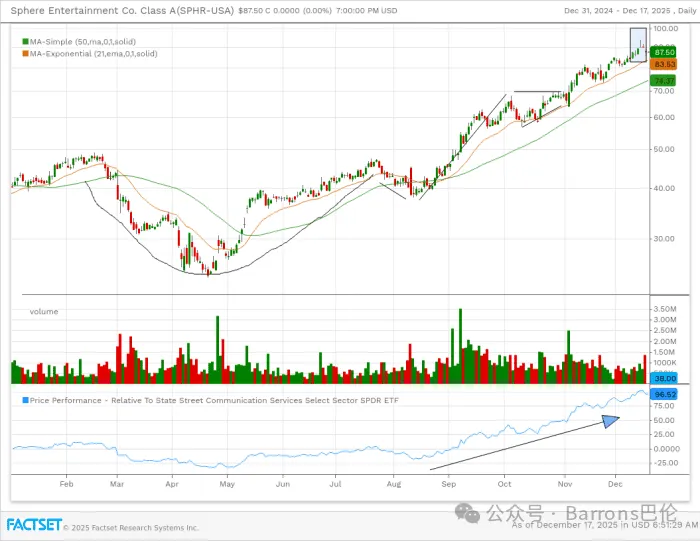Screen dimensions: 700x541
Task: Click the 25.00 relative performance axis label
Action: [x=664, y=434]
